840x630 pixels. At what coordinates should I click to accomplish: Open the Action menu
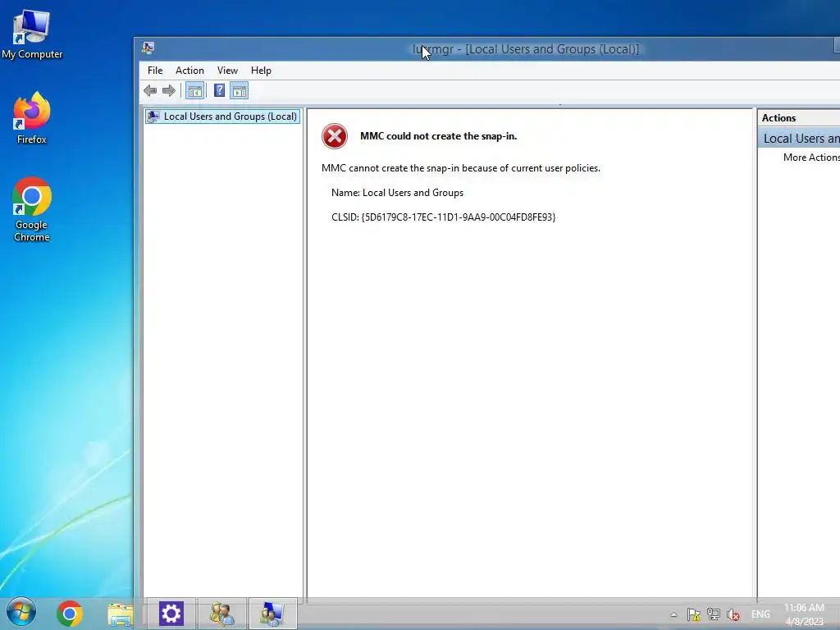[x=189, y=71]
